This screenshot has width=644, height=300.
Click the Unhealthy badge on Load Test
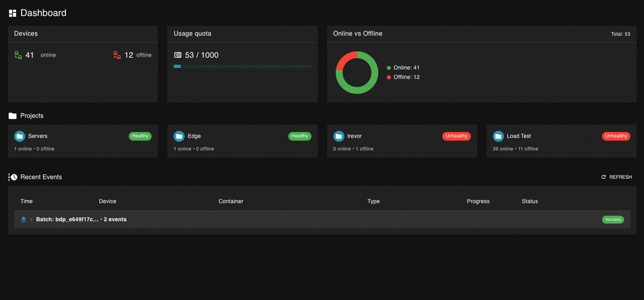coord(616,136)
